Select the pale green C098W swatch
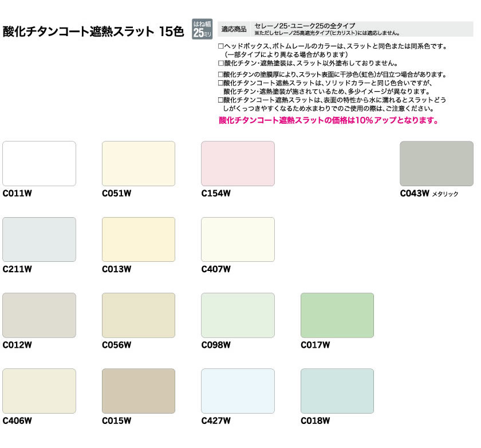The width and height of the screenshot is (481, 448). point(238,315)
